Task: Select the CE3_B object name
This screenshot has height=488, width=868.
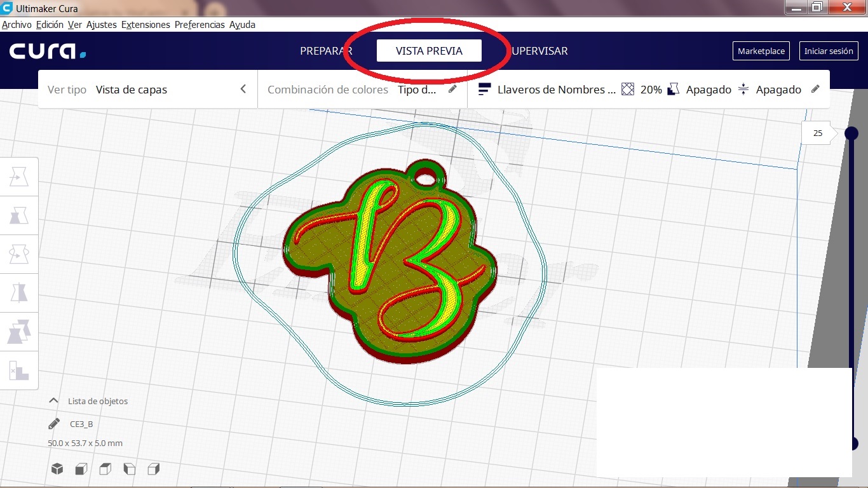Action: point(81,424)
